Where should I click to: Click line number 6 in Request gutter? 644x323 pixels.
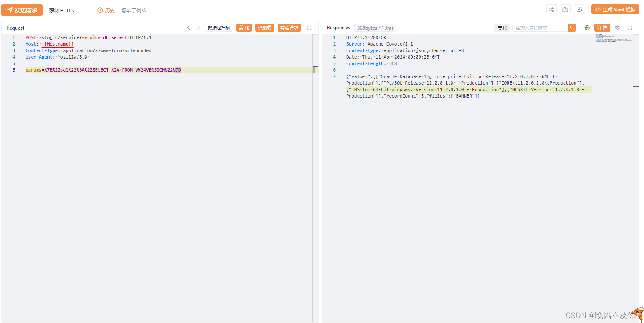[x=14, y=70]
